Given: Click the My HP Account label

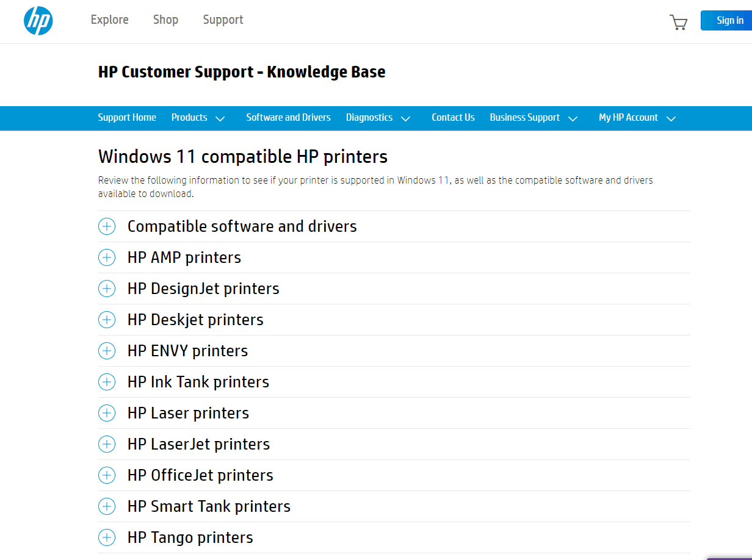Looking at the screenshot, I should tap(628, 118).
